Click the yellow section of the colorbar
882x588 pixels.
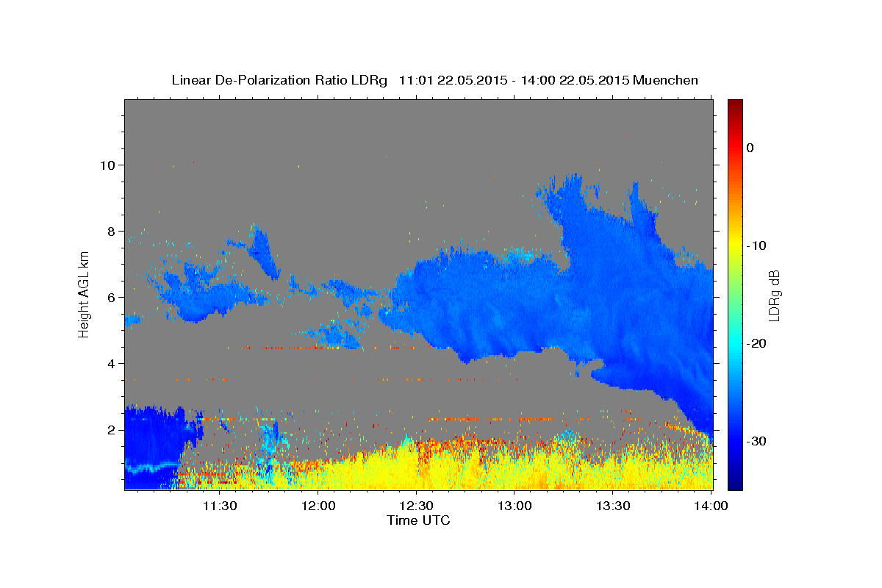click(735, 243)
